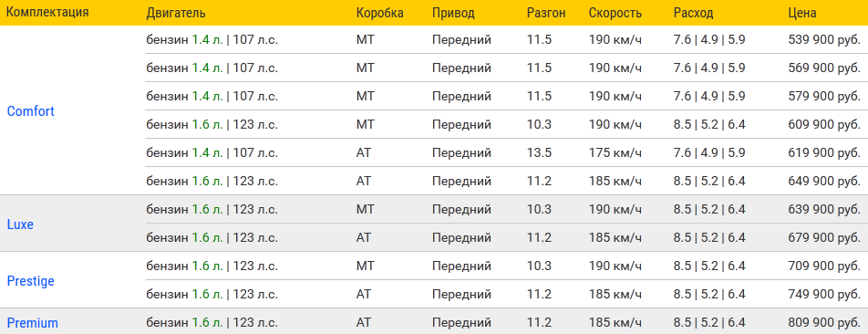
Task: Click the 175 км/ч speed value
Action: tap(615, 153)
